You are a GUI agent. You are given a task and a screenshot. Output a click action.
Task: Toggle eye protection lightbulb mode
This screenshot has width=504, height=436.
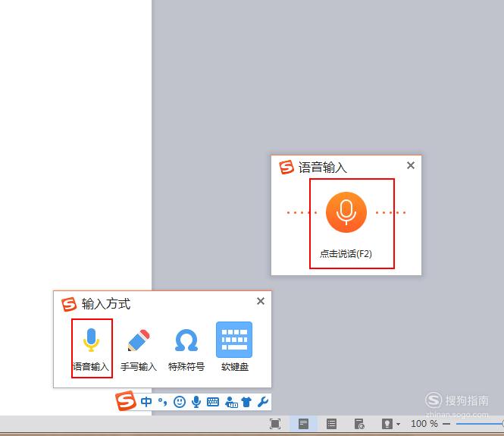pyautogui.click(x=387, y=424)
